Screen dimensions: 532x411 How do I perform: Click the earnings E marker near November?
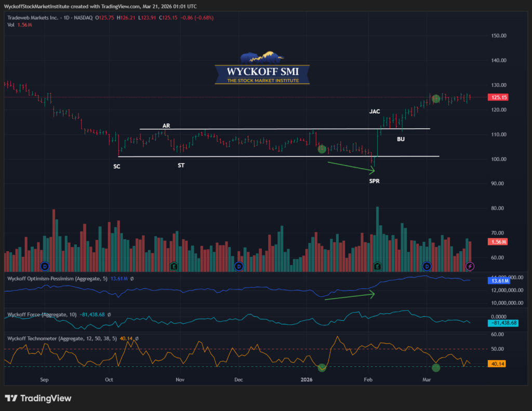[175, 266]
